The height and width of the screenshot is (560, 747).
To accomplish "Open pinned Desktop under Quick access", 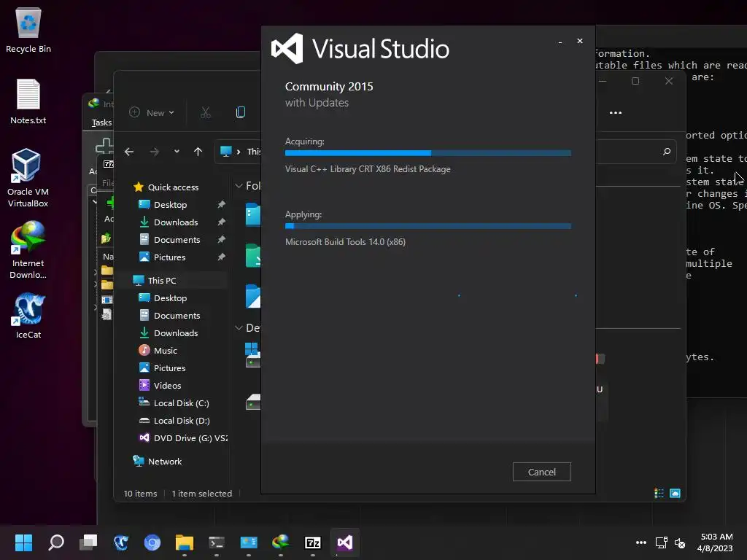I will click(170, 205).
